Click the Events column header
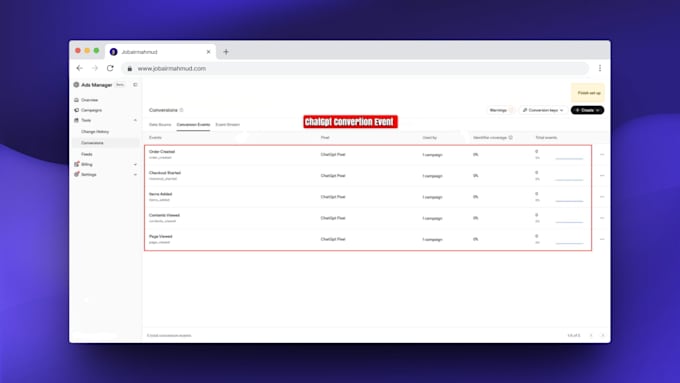 point(155,137)
